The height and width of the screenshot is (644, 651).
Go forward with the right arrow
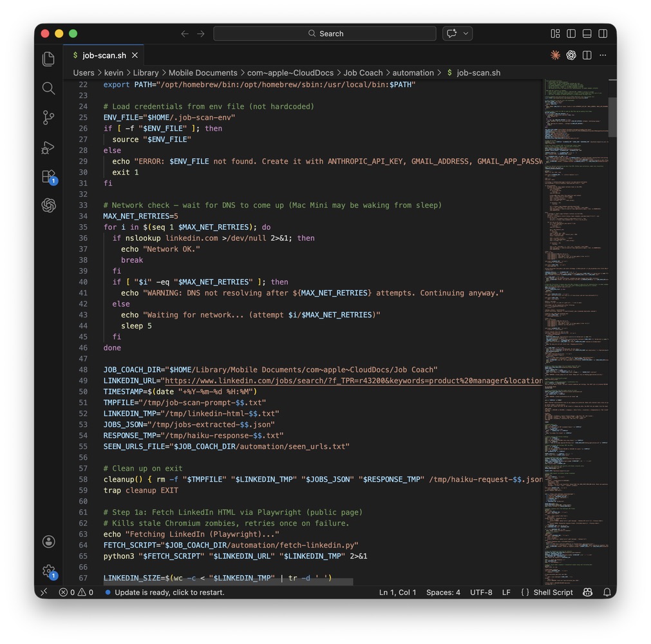point(200,33)
